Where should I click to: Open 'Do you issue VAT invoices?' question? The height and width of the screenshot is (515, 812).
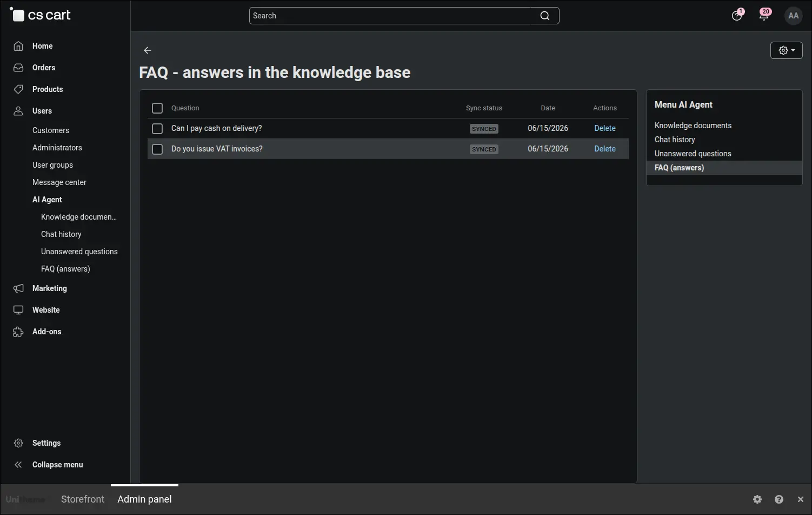tap(217, 149)
